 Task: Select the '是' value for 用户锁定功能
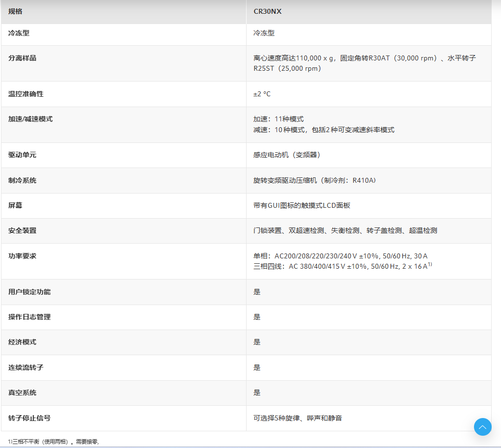point(257,292)
